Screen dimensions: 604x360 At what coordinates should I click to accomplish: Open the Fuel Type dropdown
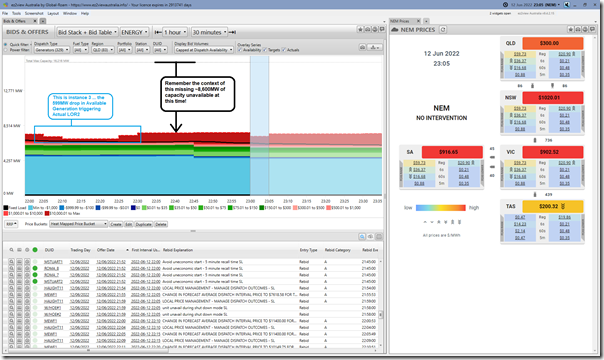tap(81, 50)
